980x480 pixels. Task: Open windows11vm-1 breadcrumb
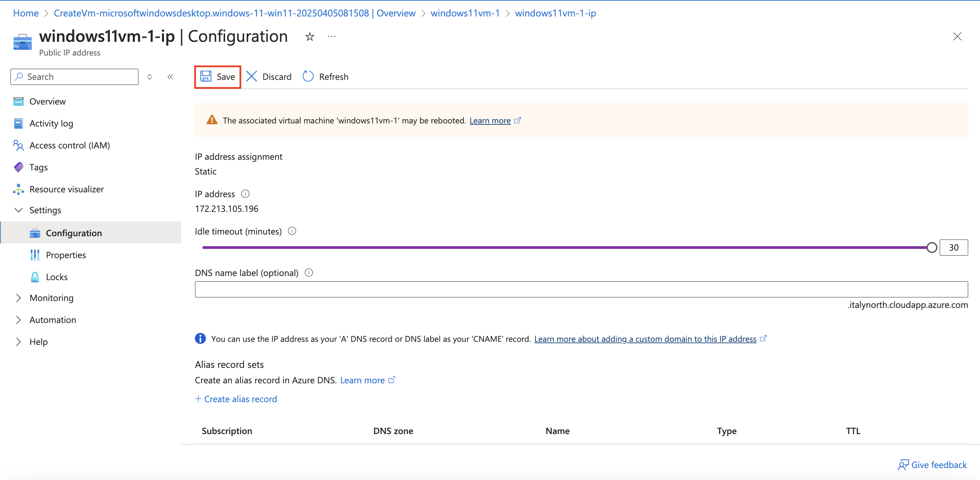pyautogui.click(x=465, y=13)
